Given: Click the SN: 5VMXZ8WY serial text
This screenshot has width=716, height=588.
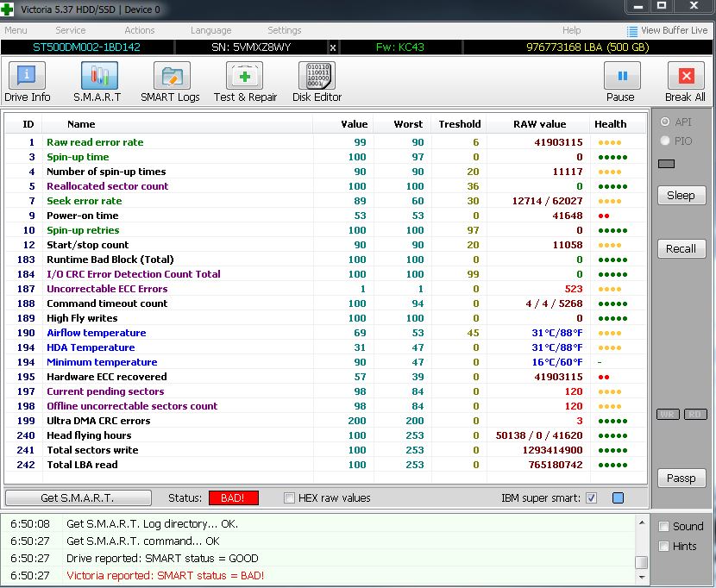Looking at the screenshot, I should (x=251, y=47).
